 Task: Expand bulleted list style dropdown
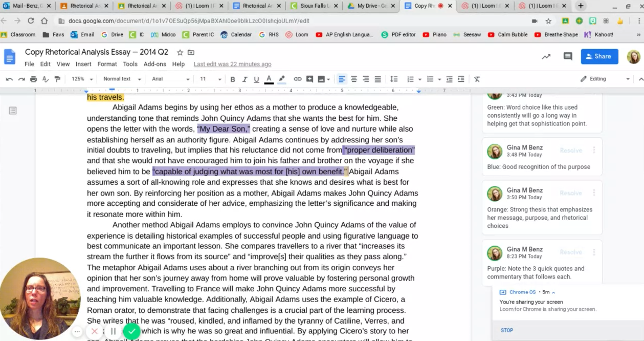tap(439, 79)
